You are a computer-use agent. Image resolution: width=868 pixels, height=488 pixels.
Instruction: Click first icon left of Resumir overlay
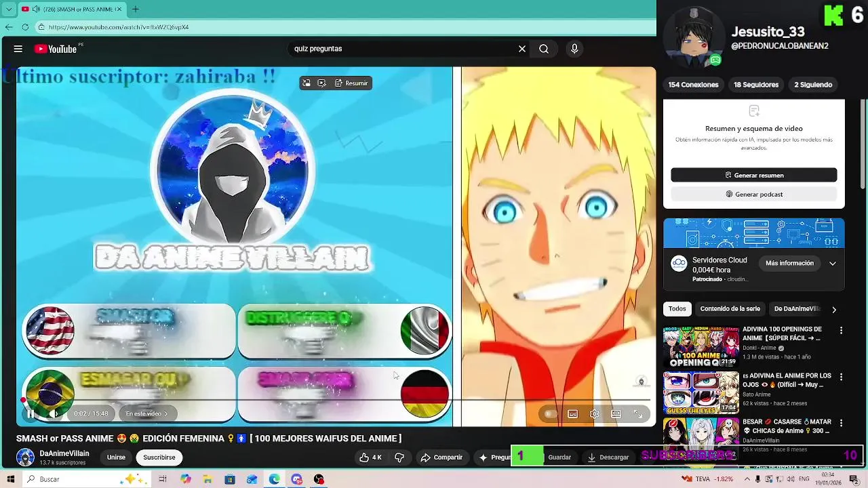(x=307, y=83)
